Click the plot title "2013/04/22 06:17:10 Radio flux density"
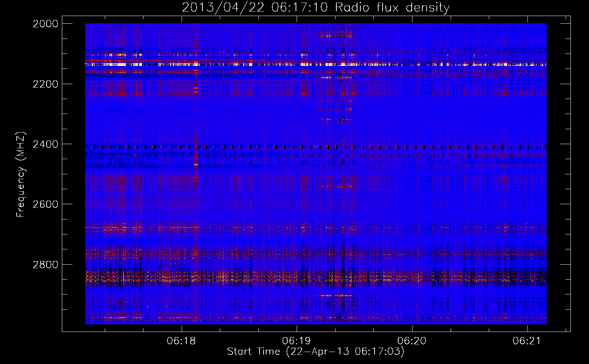Image resolution: width=589 pixels, height=364 pixels. point(316,8)
